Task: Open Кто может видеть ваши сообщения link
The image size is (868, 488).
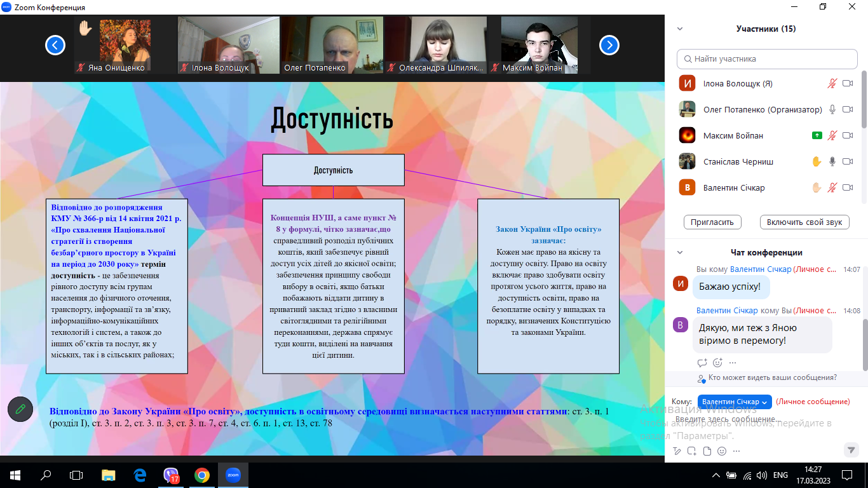Action: [773, 377]
